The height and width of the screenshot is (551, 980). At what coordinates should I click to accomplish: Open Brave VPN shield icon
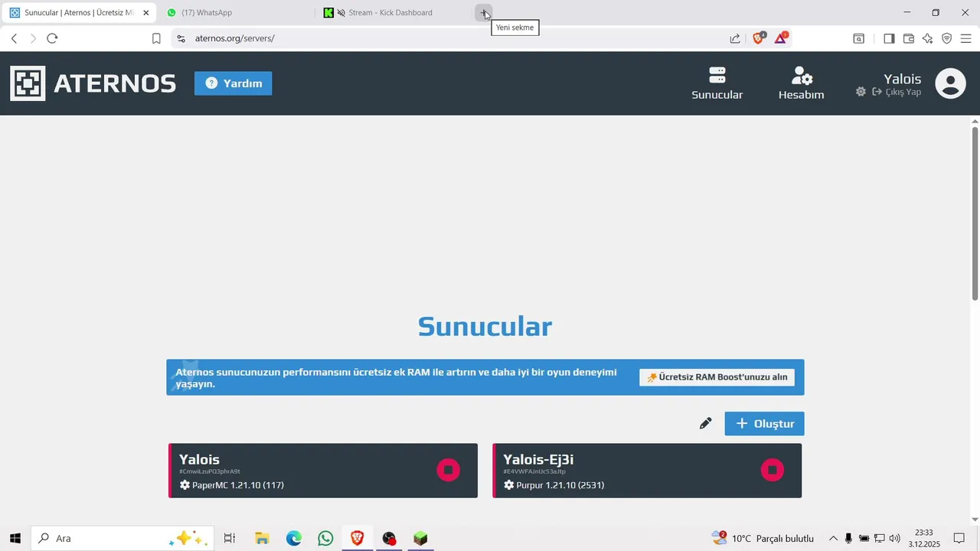947,38
